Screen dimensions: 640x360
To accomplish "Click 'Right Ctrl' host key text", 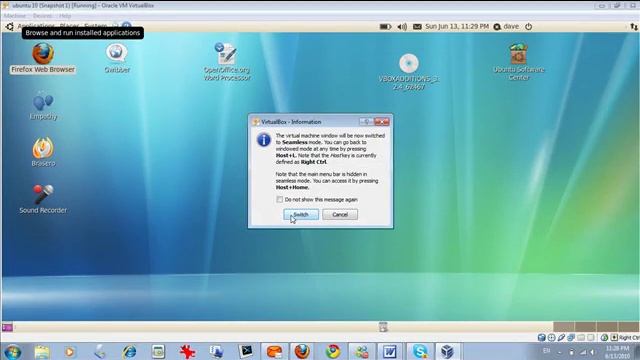I will click(629, 338).
